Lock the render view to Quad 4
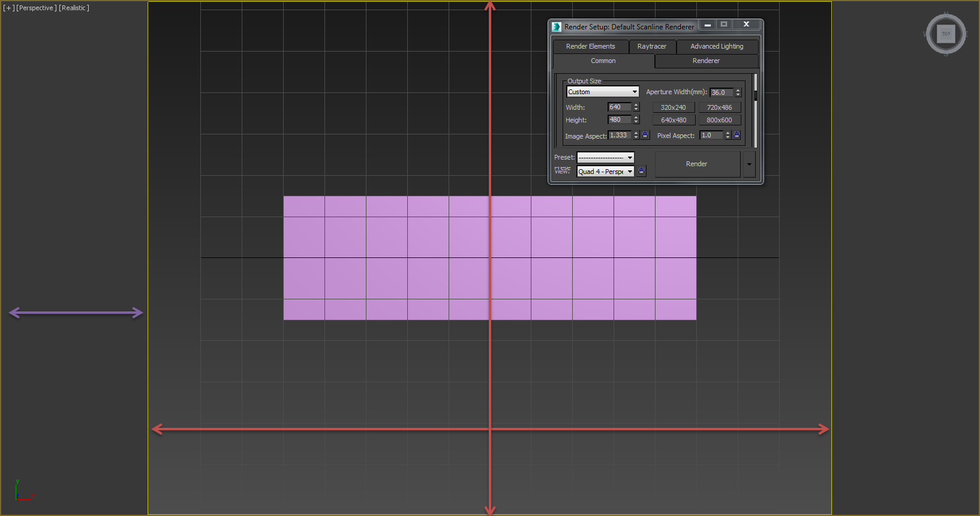 pos(642,171)
